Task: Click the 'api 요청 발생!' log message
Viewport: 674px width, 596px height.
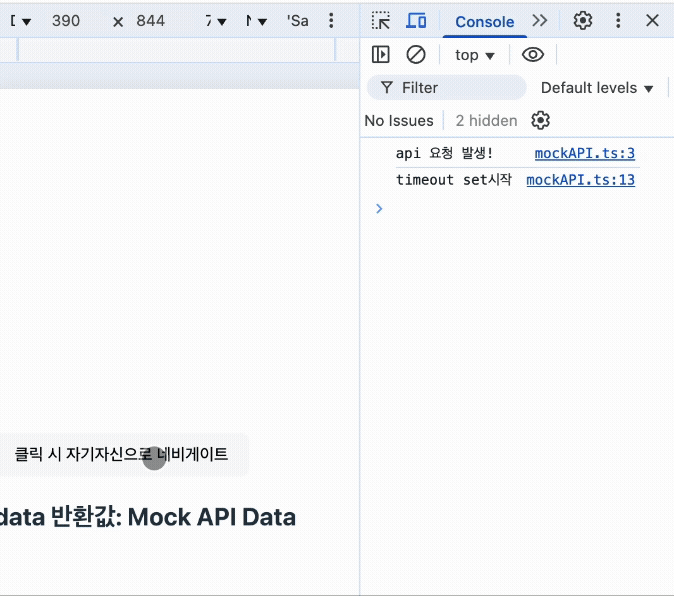Action: point(444,153)
